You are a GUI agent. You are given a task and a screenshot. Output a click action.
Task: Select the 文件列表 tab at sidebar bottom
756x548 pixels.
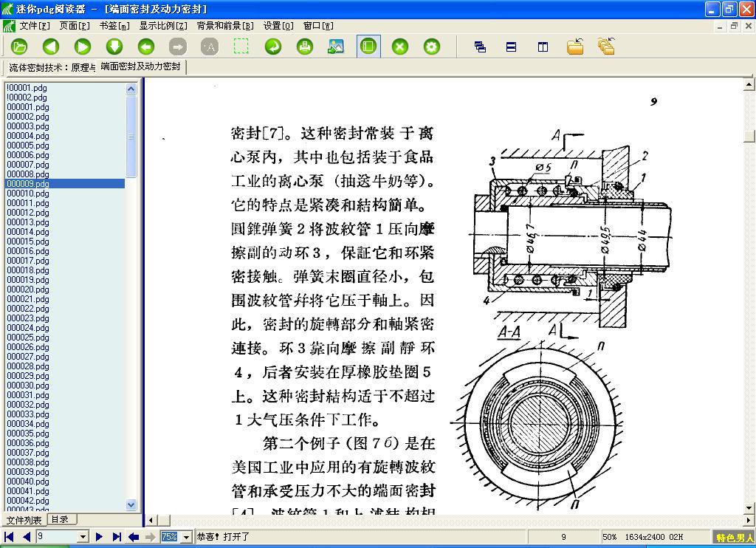click(x=24, y=520)
